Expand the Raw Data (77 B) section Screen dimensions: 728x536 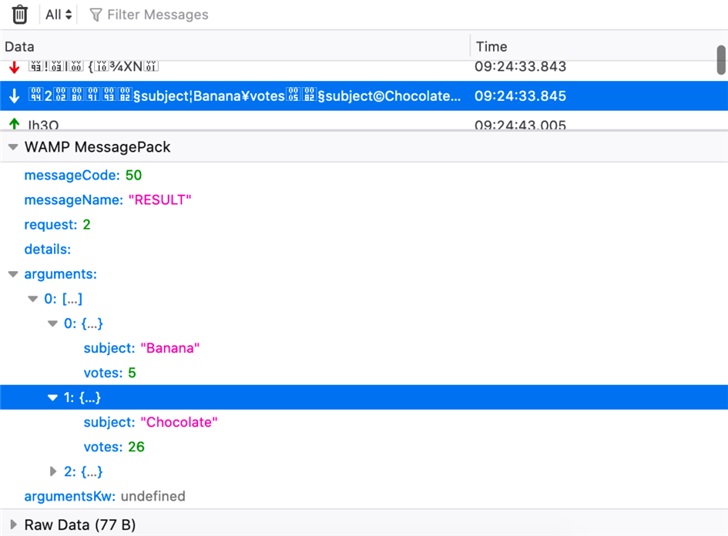(x=13, y=524)
